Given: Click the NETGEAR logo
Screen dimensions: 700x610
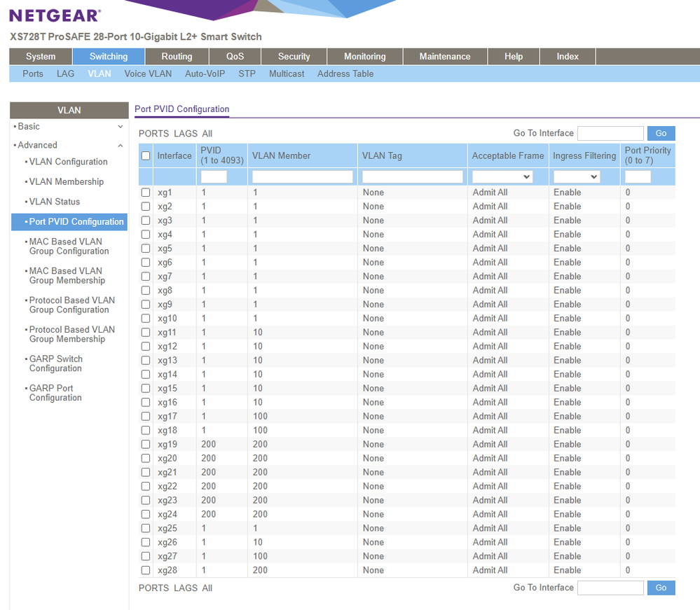Looking at the screenshot, I should point(55,15).
